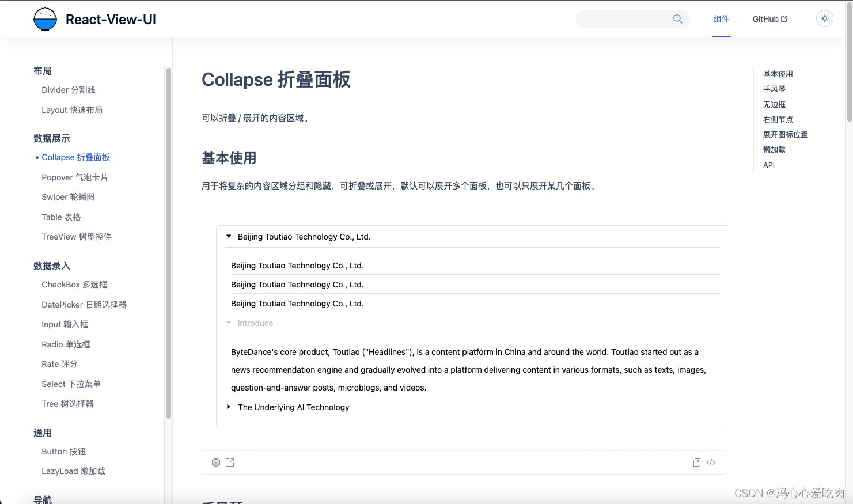
Task: Click the GitHub external link icon
Action: 784,19
